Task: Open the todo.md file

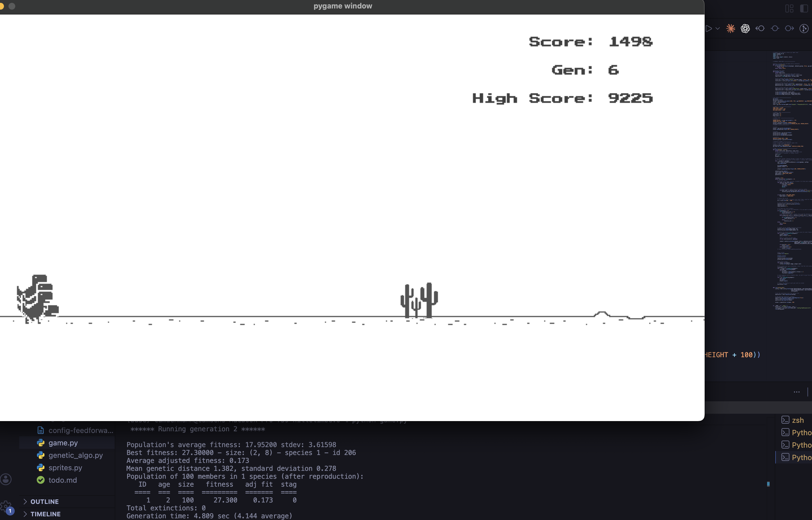Action: [62, 480]
